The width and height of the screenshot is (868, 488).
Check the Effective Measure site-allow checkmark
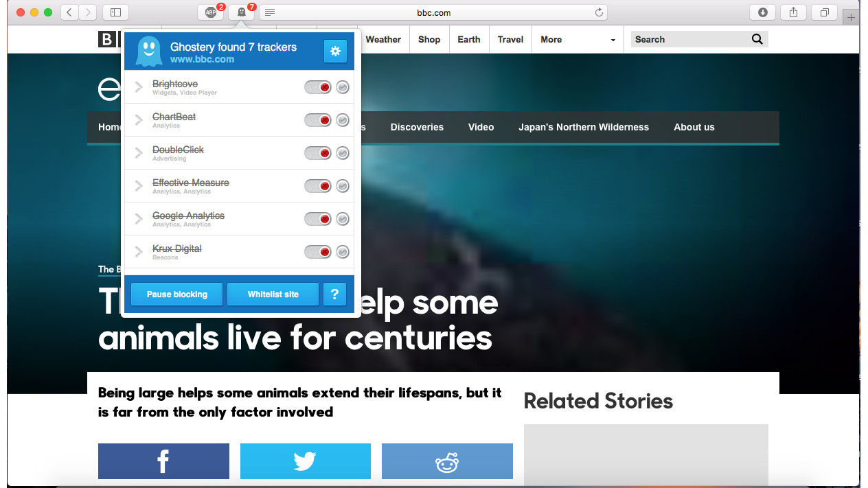tap(343, 186)
